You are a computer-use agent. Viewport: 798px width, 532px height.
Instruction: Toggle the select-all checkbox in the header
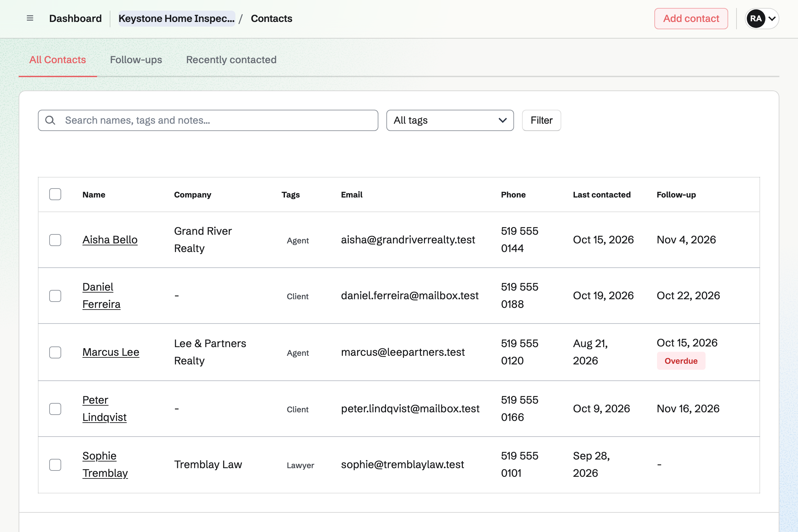[x=55, y=195]
